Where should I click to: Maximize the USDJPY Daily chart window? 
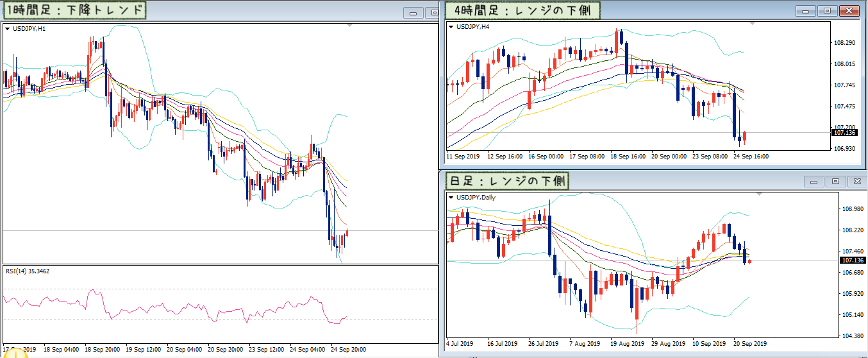point(835,182)
